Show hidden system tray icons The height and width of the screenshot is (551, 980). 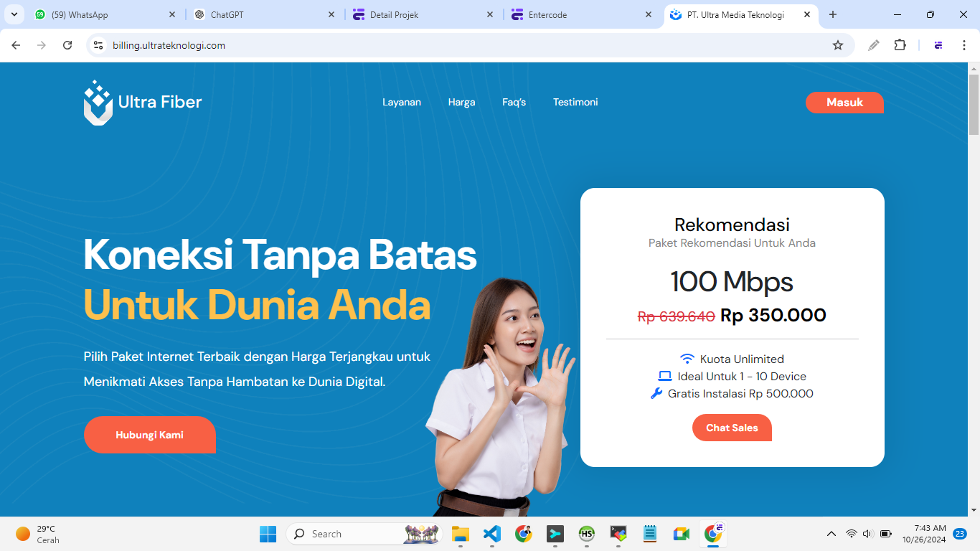[831, 534]
